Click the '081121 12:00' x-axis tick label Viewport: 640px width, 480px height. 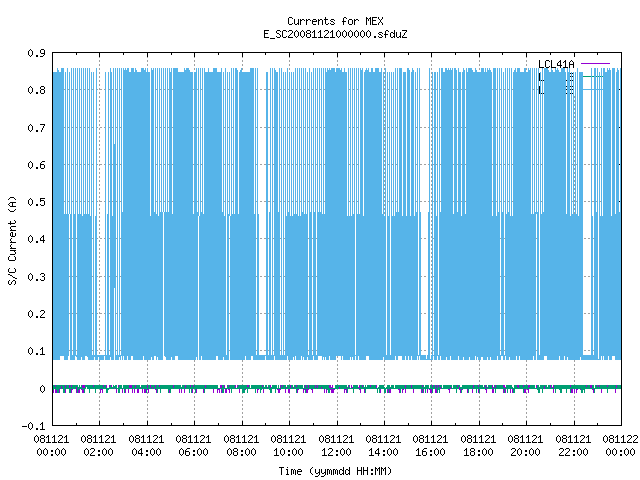[x=336, y=446]
